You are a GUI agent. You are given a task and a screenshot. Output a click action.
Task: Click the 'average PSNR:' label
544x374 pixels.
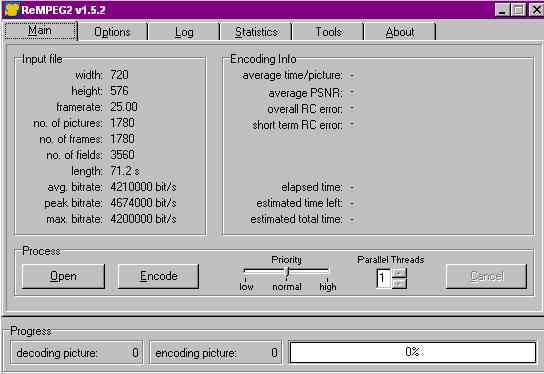click(305, 93)
